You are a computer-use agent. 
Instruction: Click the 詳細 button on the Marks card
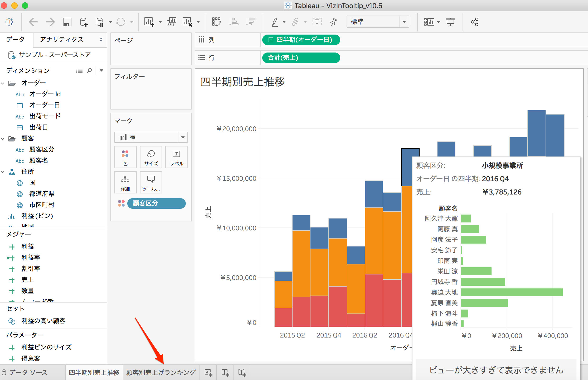(125, 182)
